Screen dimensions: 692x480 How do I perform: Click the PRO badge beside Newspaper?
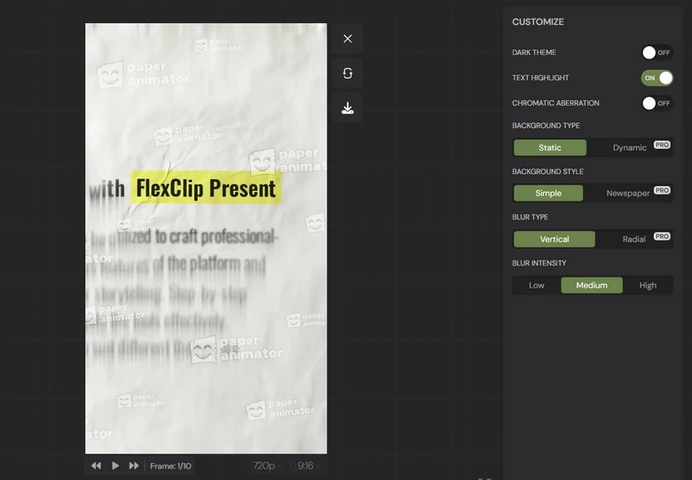tap(662, 190)
